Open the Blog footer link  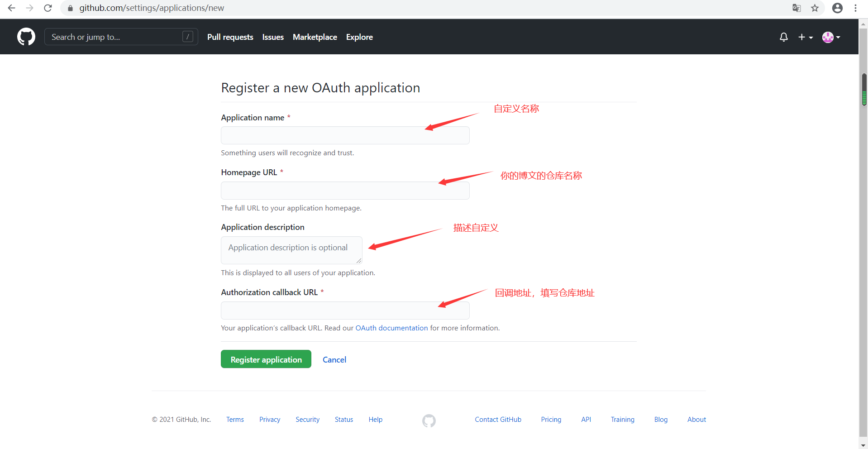[x=661, y=420]
